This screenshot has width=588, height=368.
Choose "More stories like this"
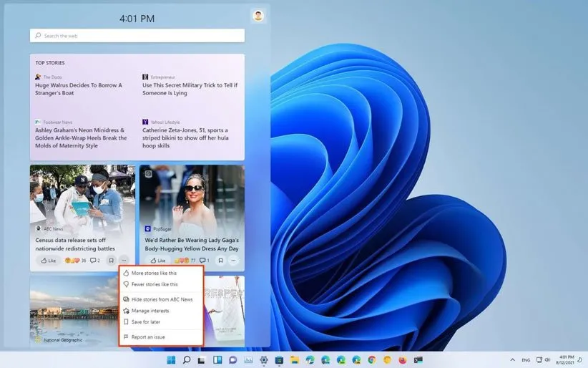(x=154, y=273)
